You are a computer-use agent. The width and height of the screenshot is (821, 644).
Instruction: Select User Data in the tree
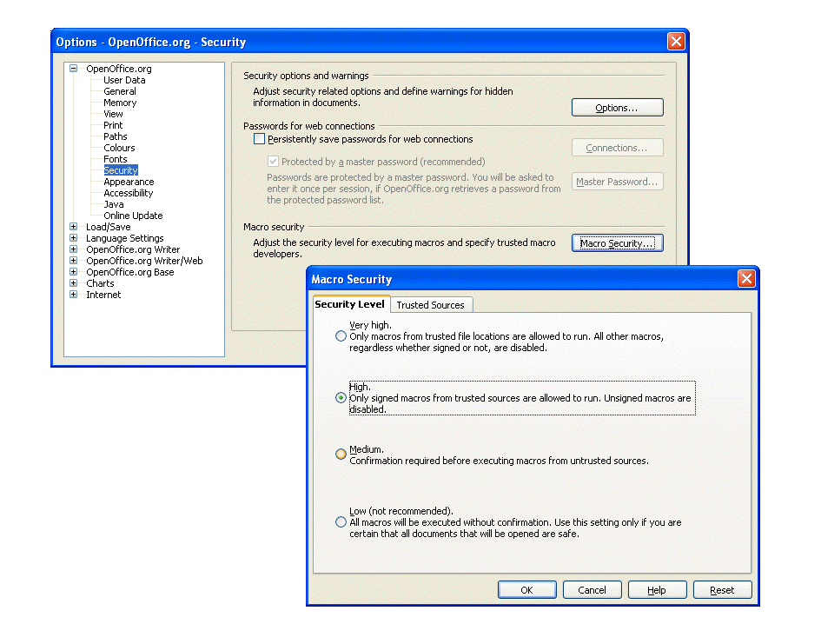pos(124,80)
